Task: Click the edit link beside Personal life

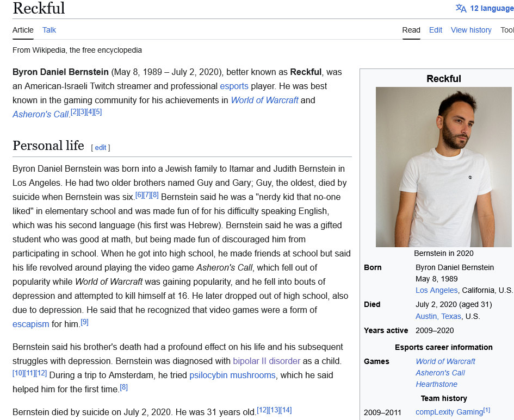Action: pos(100,147)
